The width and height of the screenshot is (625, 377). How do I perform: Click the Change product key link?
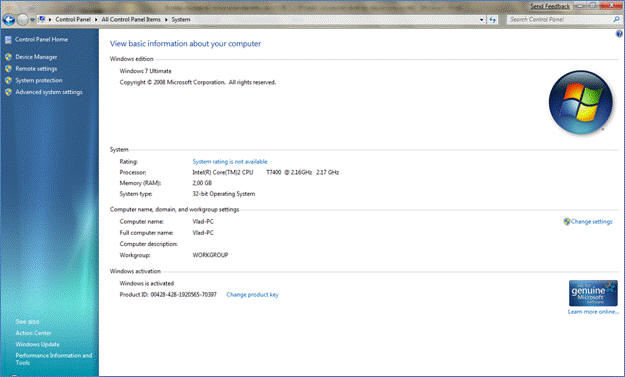click(x=252, y=295)
